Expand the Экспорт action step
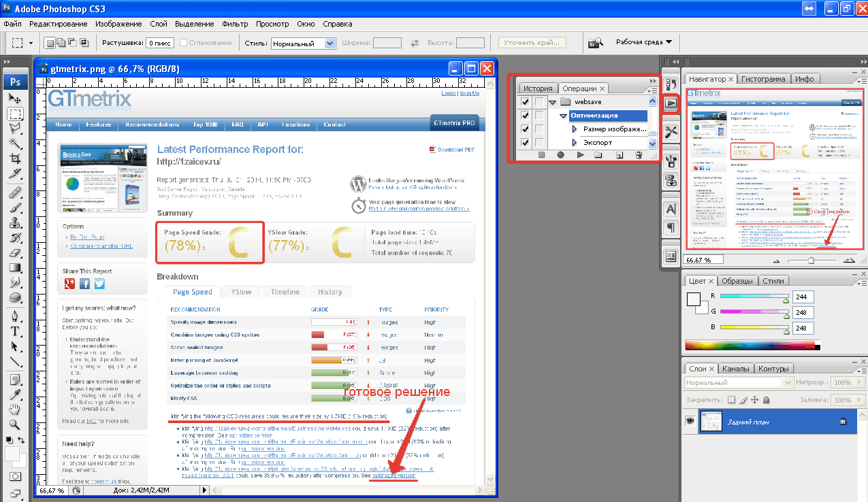868x502 pixels. click(574, 143)
